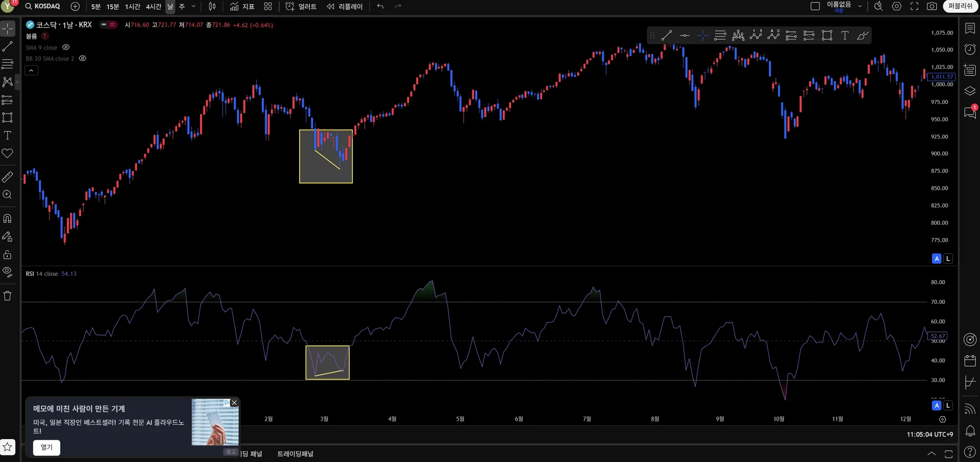Select the ruler measure tool
The image size is (980, 462).
[x=8, y=177]
